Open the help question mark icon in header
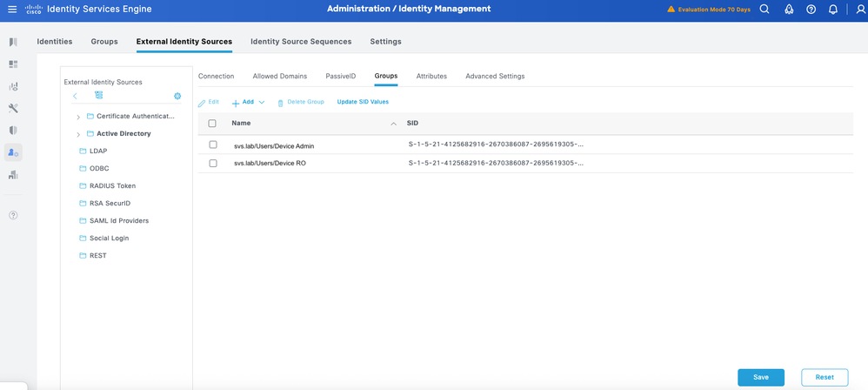 coord(811,10)
